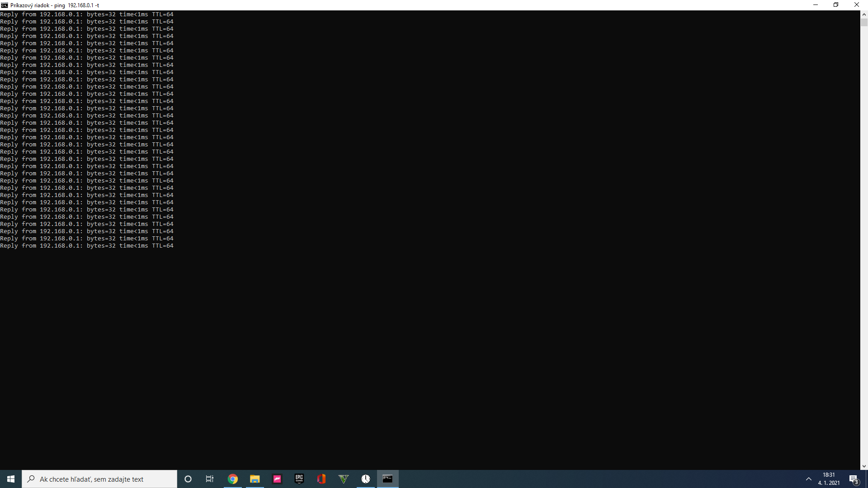Image resolution: width=868 pixels, height=488 pixels.
Task: Click the taskbar search box
Action: click(99, 479)
